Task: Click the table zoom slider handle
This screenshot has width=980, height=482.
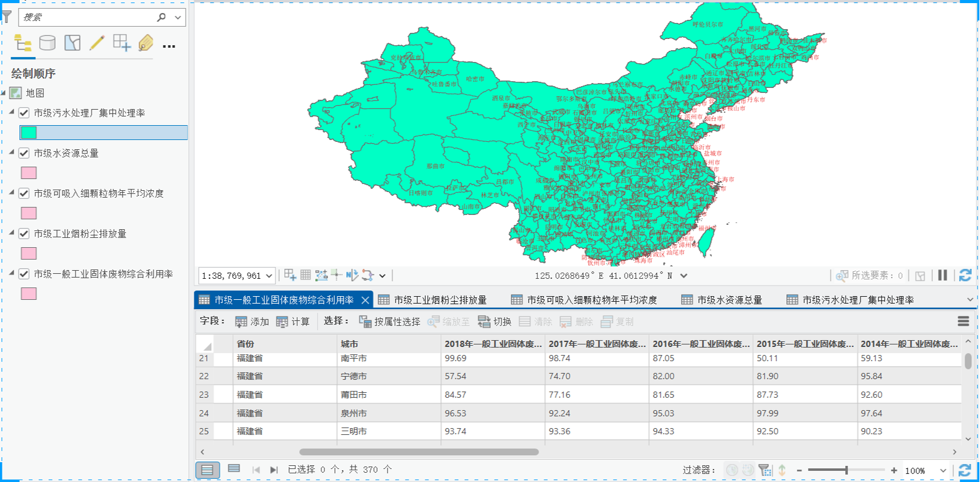Action: coord(846,470)
